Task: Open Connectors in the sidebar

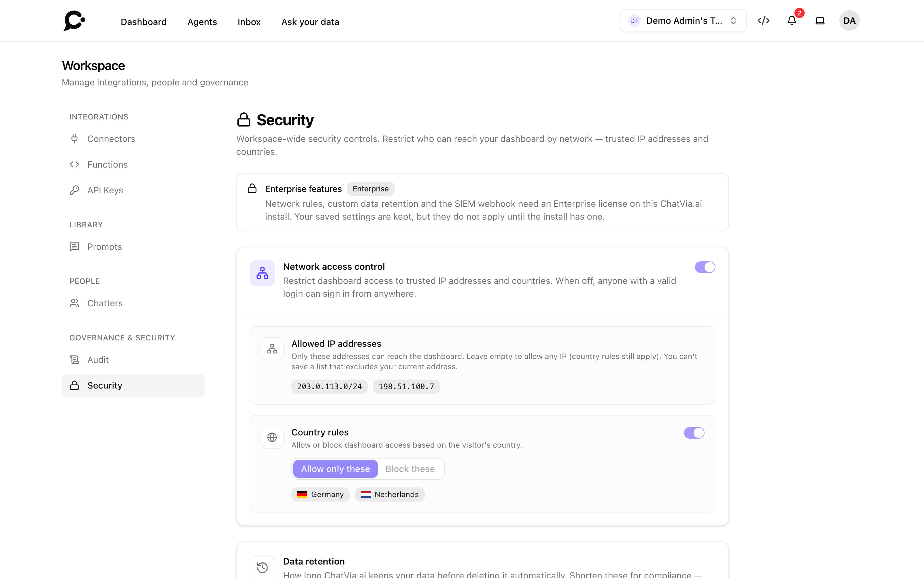Action: tap(133, 139)
